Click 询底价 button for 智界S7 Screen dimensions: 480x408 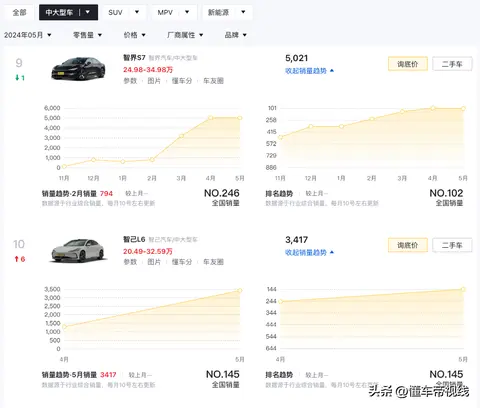(408, 64)
